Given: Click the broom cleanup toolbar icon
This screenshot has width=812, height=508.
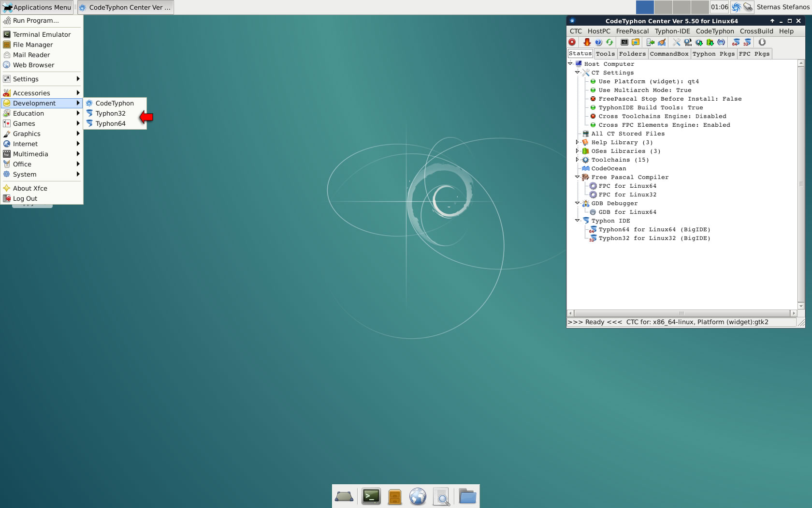Looking at the screenshot, I should point(662,42).
